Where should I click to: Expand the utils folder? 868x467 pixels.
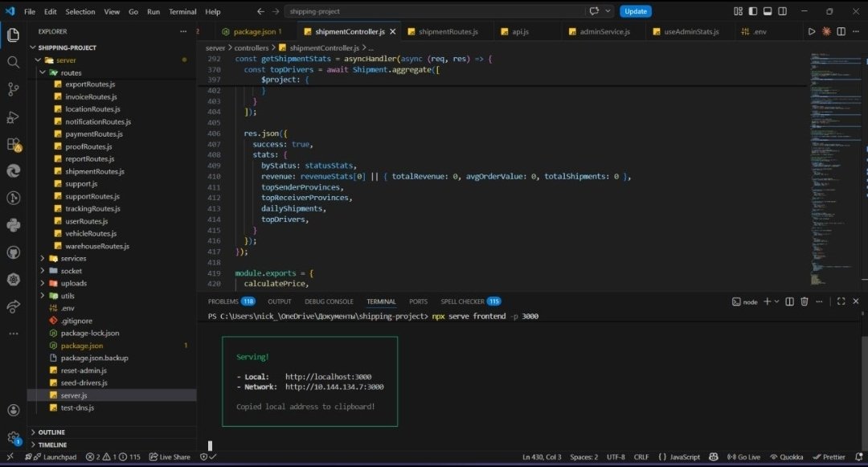pos(42,296)
